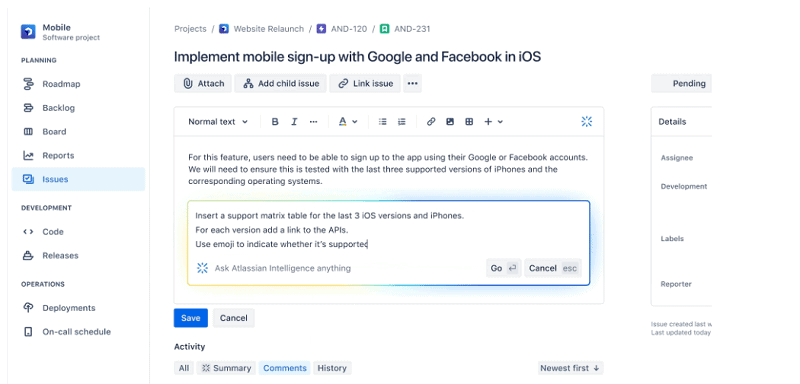Insert a link via toolbar icon
The height and width of the screenshot is (384, 800).
[431, 122]
